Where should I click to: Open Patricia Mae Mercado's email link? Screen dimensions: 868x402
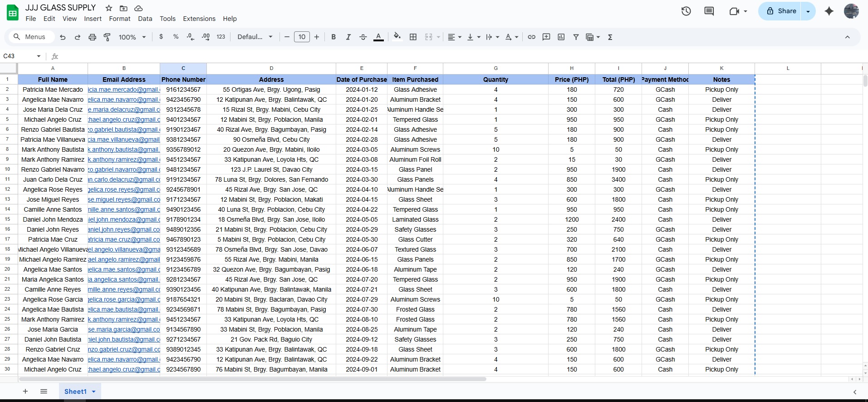point(124,90)
